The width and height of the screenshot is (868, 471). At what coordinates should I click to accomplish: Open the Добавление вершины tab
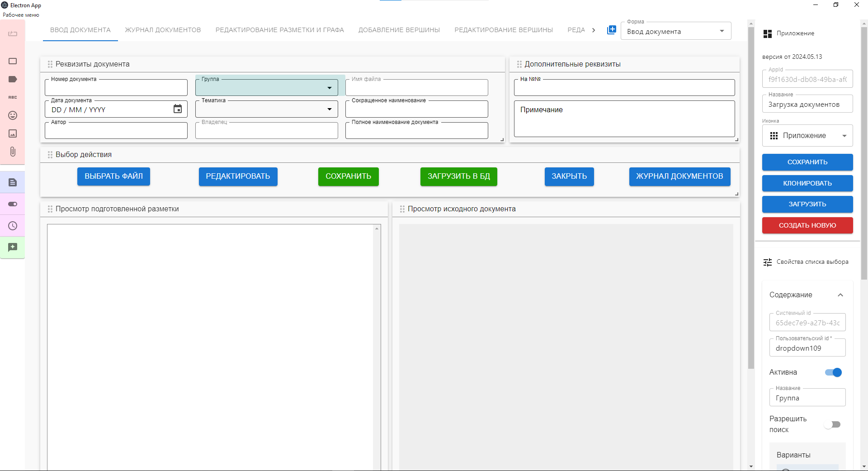(x=399, y=30)
